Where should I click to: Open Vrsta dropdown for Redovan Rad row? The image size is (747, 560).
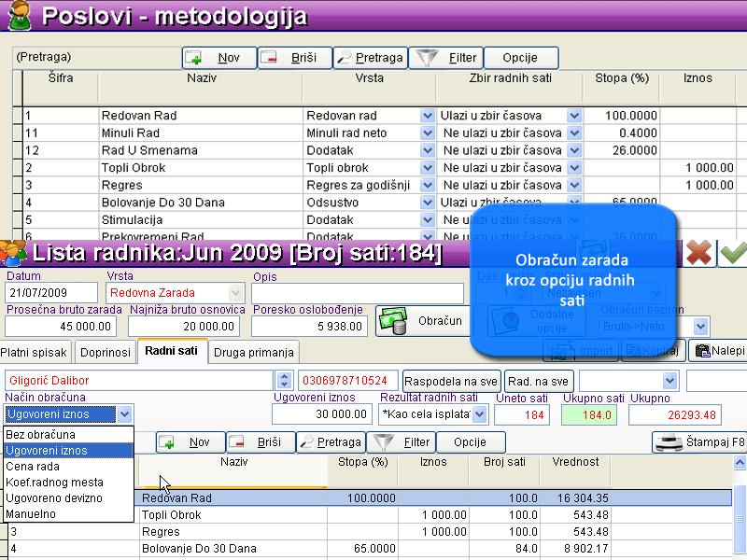[x=428, y=116]
